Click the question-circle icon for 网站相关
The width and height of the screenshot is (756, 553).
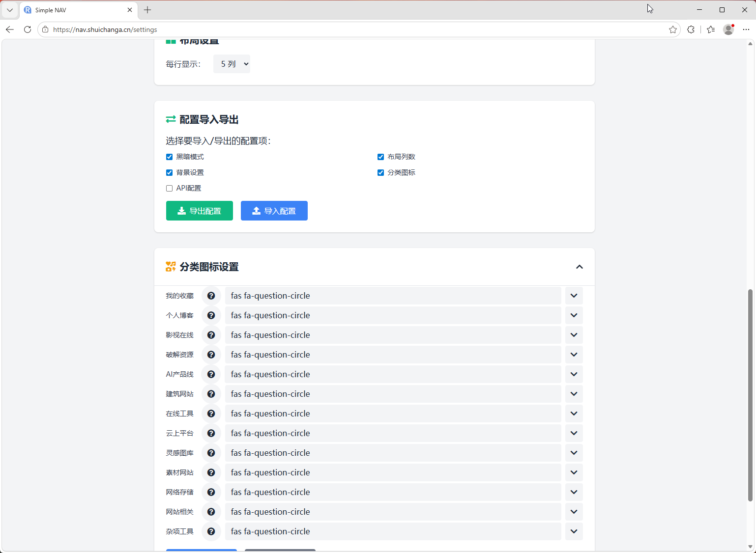click(x=211, y=512)
